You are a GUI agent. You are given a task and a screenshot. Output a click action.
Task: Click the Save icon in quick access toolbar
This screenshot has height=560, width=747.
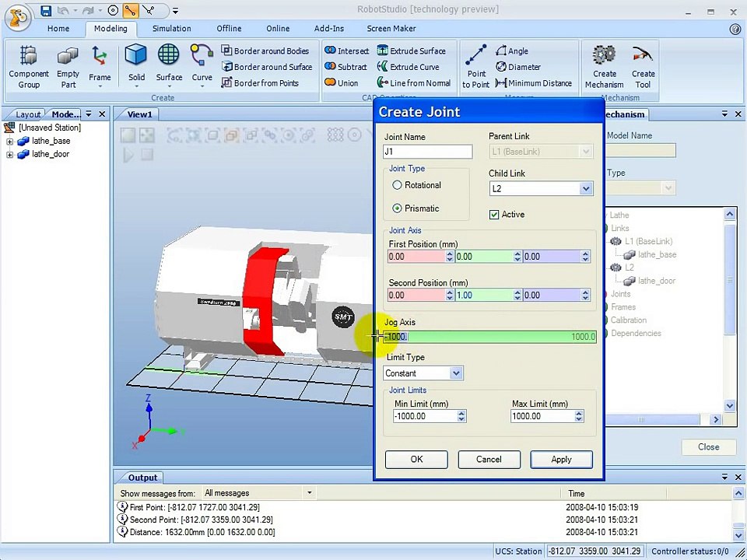[x=46, y=10]
